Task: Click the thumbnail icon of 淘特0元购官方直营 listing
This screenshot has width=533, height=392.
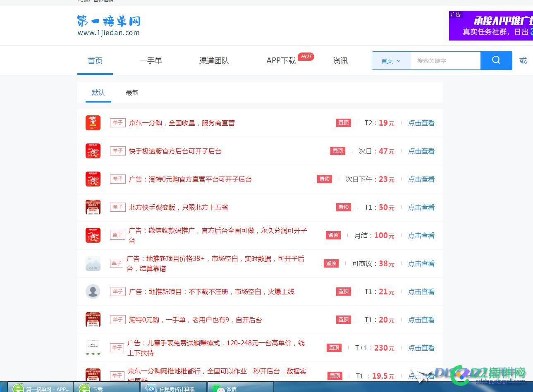Action: (93, 179)
